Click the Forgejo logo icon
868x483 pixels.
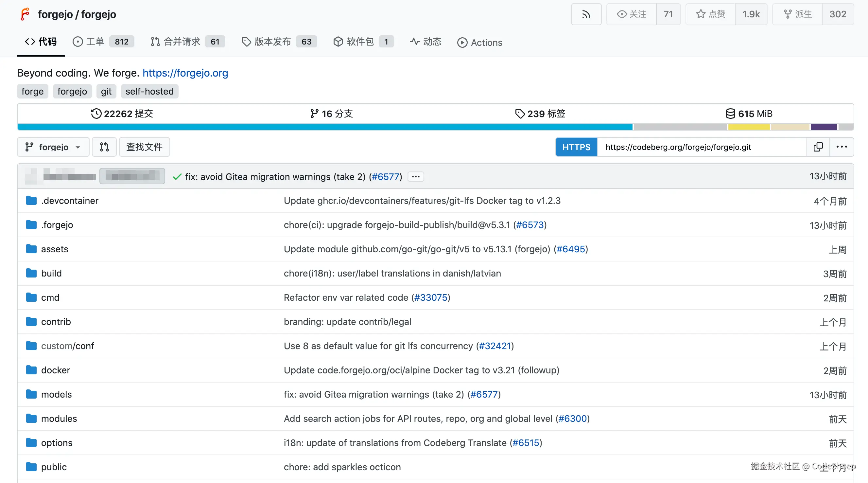(25, 14)
